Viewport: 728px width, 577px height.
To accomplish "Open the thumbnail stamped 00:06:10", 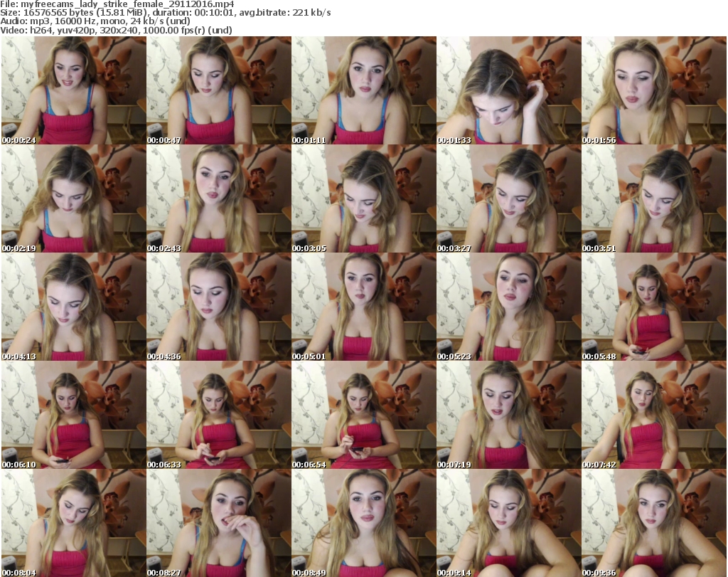I will [73, 415].
